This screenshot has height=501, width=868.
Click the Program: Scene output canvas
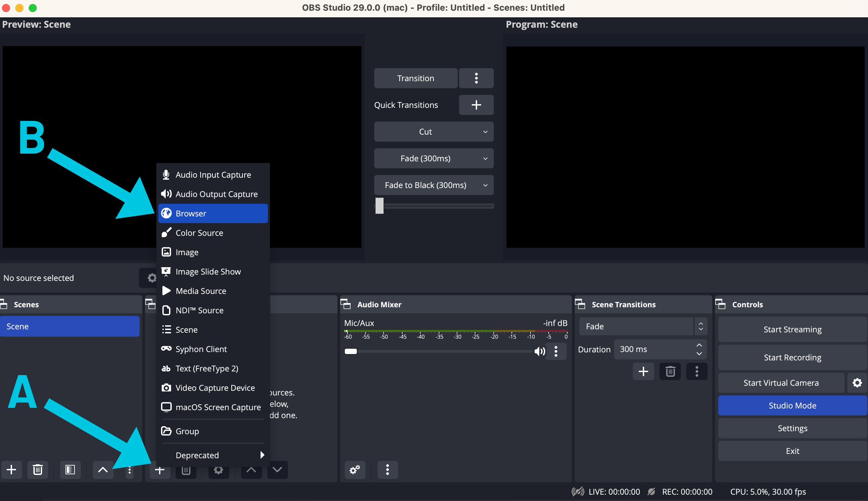pyautogui.click(x=685, y=147)
